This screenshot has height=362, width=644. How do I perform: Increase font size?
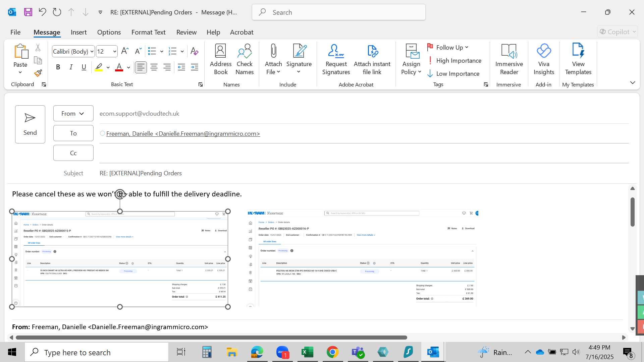point(125,51)
